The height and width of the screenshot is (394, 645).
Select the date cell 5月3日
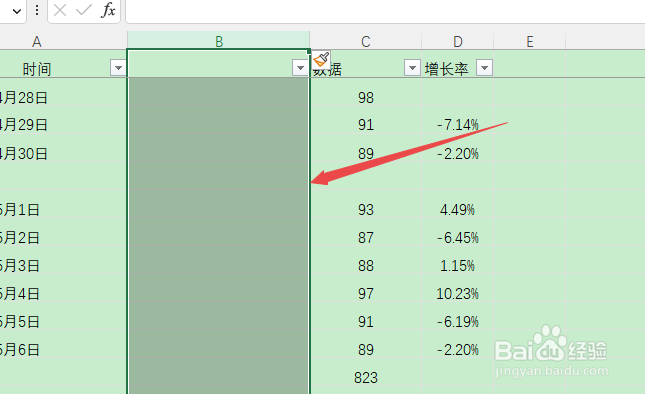pyautogui.click(x=63, y=260)
